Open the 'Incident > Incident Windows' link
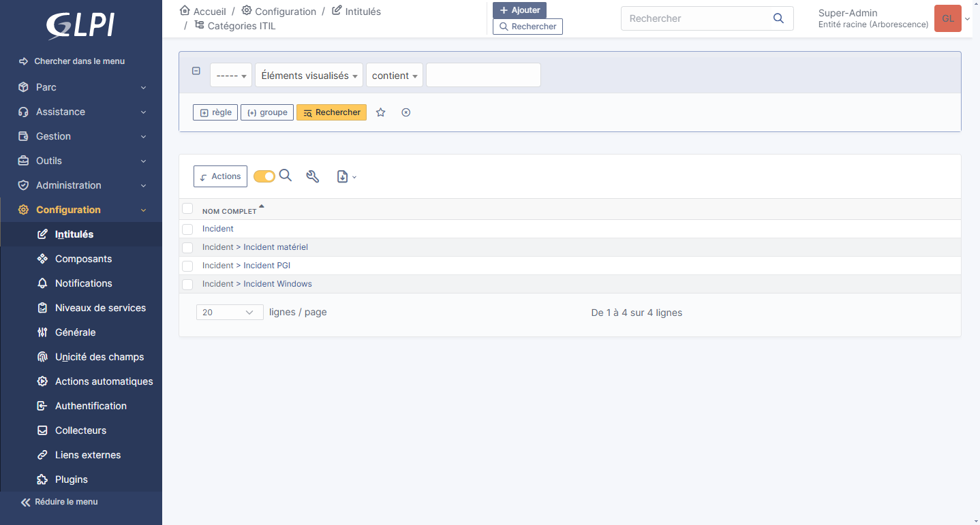 pos(257,284)
